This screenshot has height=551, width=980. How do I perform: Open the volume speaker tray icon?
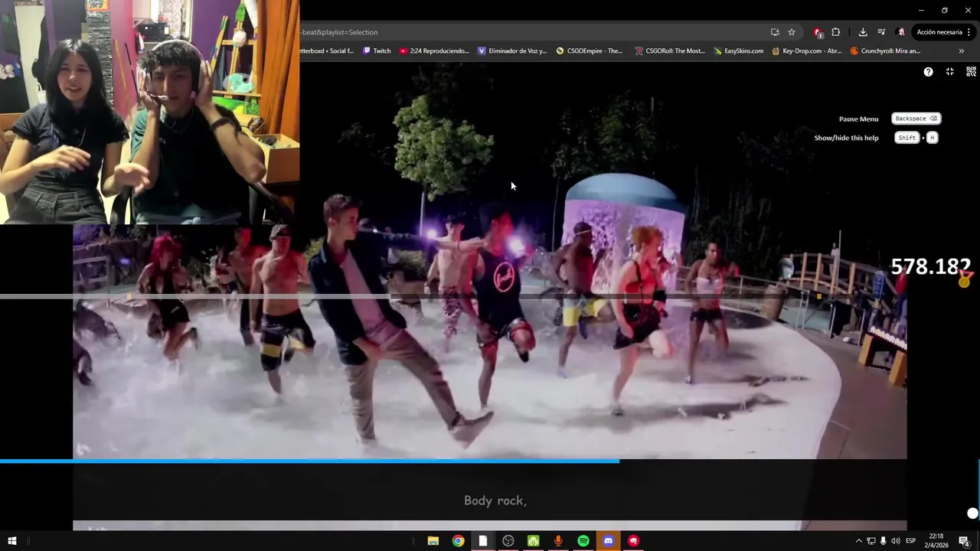(895, 541)
